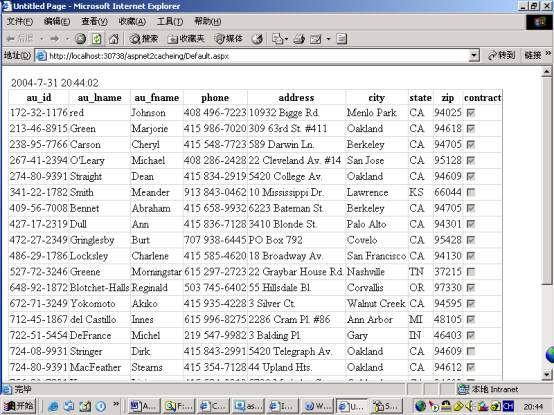Click the 开始 Start button
This screenshot has width=554, height=415.
click(x=19, y=406)
